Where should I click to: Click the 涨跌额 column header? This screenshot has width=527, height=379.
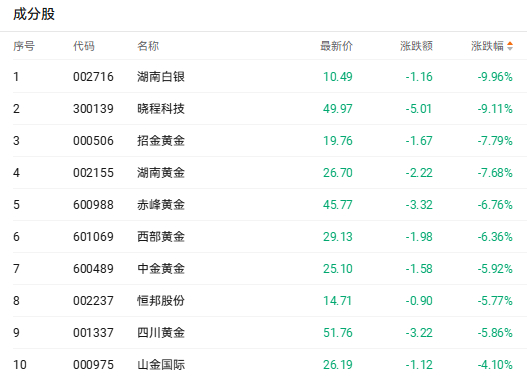pyautogui.click(x=416, y=46)
